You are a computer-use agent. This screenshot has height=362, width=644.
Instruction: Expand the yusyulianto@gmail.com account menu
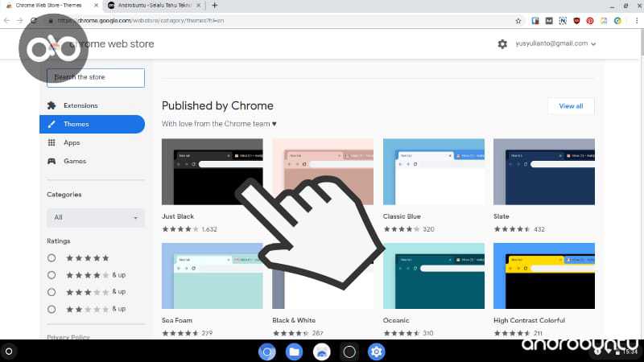click(x=555, y=43)
